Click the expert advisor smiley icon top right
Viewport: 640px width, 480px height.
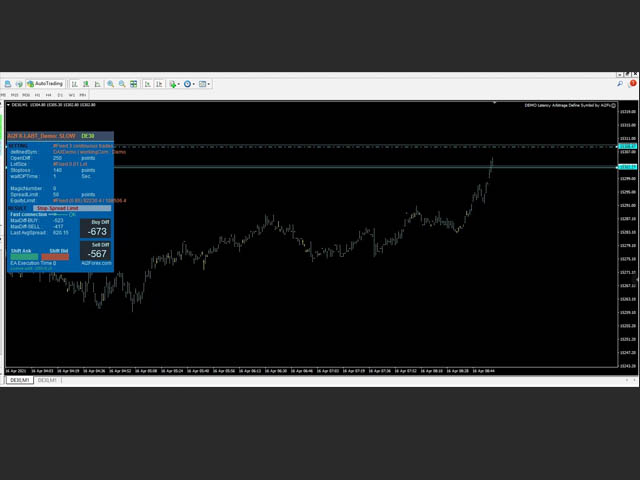click(613, 105)
